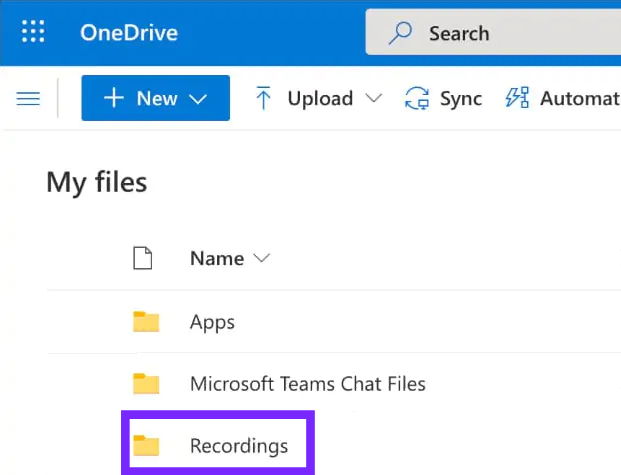The height and width of the screenshot is (475, 621).
Task: Select the Apps folder icon
Action: [x=146, y=322]
